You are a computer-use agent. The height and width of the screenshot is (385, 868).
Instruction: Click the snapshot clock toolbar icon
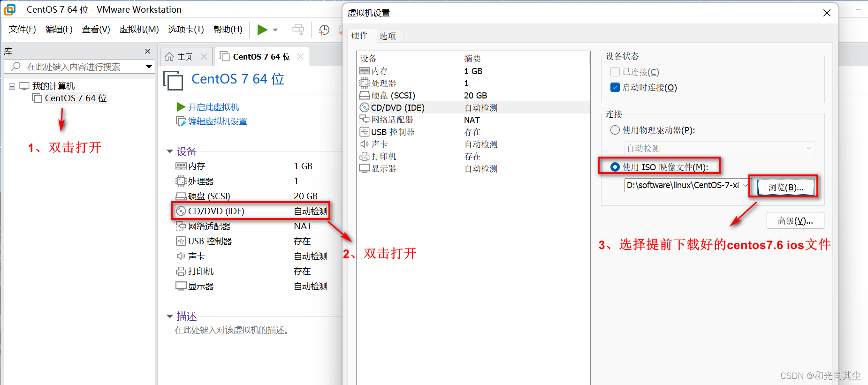(x=324, y=30)
